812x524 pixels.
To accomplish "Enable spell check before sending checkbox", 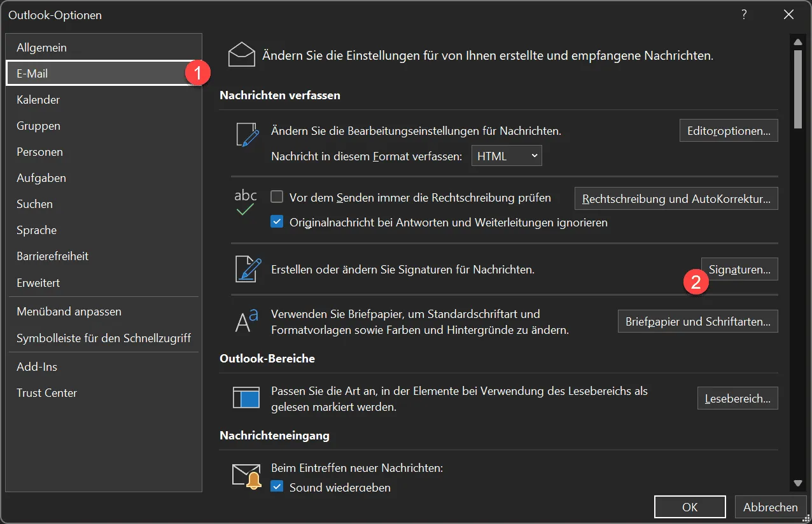I will coord(277,197).
